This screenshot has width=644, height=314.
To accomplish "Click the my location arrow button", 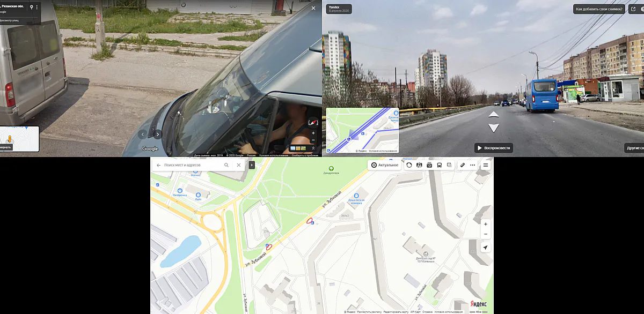I will coord(486,248).
